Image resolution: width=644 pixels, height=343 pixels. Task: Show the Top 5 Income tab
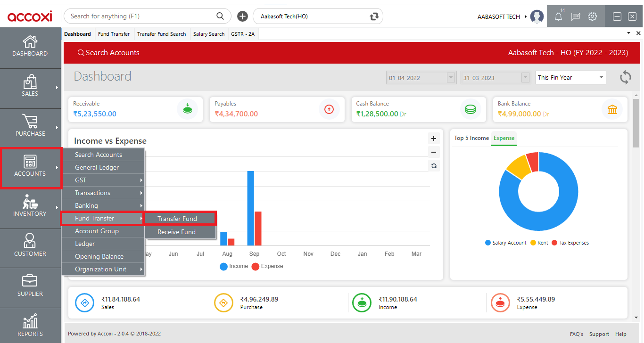point(471,138)
